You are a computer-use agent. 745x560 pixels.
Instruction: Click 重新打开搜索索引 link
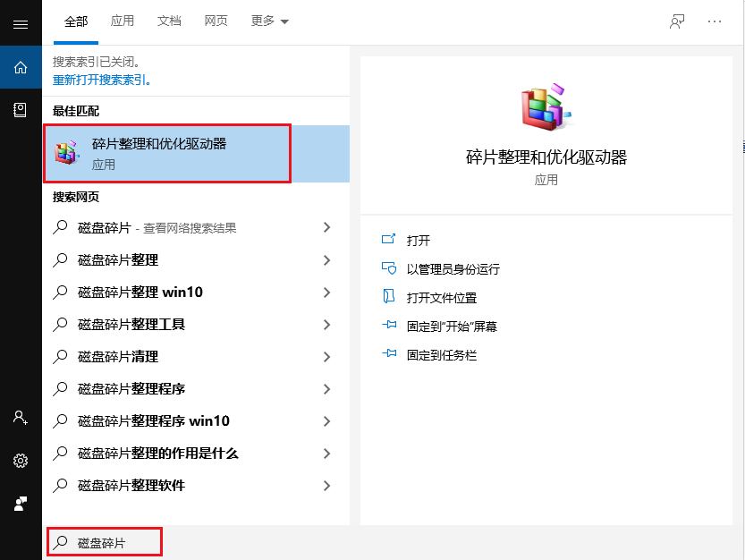102,80
